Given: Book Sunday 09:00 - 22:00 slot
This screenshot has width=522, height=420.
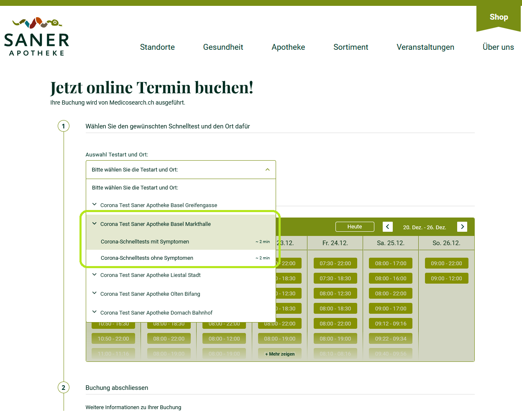Looking at the screenshot, I should (x=447, y=264).
